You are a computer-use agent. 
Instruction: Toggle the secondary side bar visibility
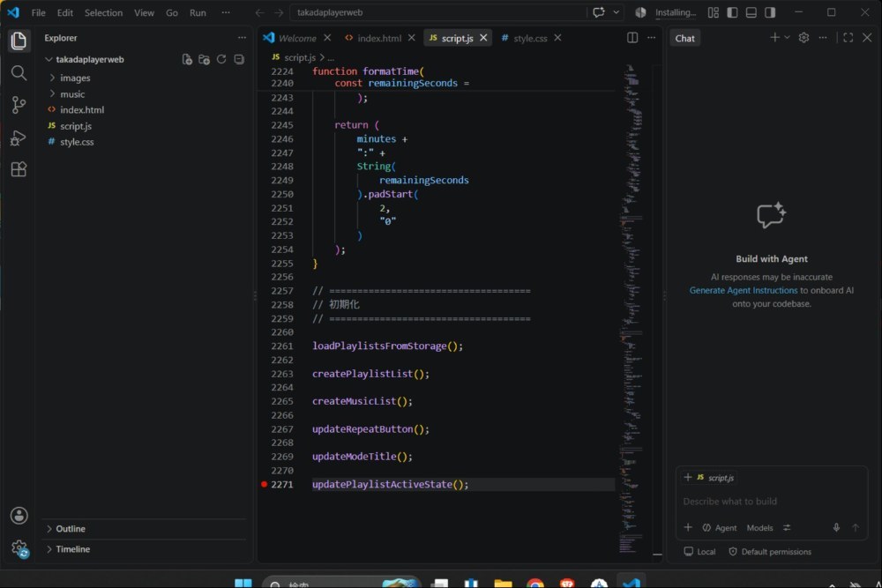770,12
